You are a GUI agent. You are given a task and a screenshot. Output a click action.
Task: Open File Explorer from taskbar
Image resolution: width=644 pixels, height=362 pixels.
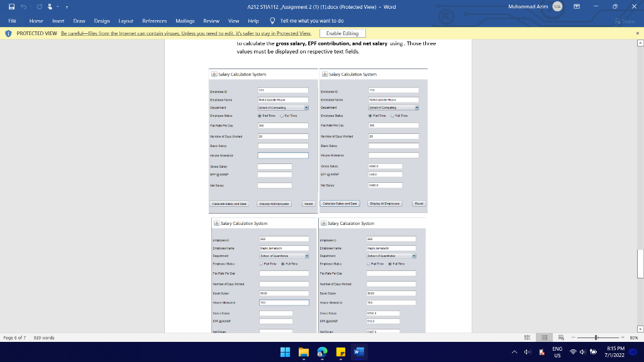click(x=304, y=352)
